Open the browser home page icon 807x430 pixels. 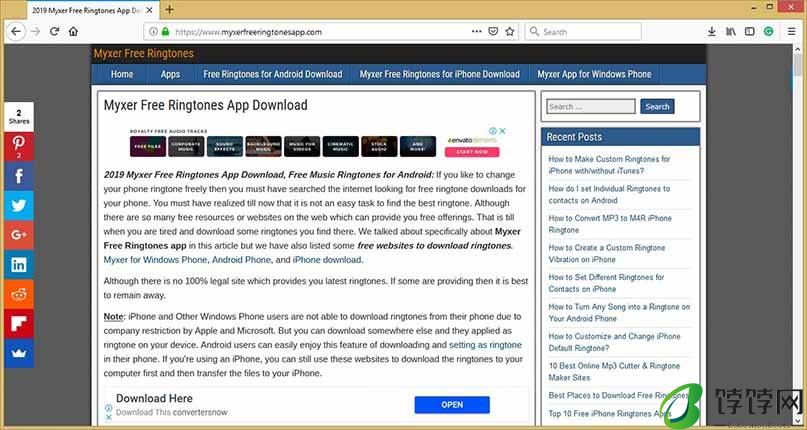(74, 31)
